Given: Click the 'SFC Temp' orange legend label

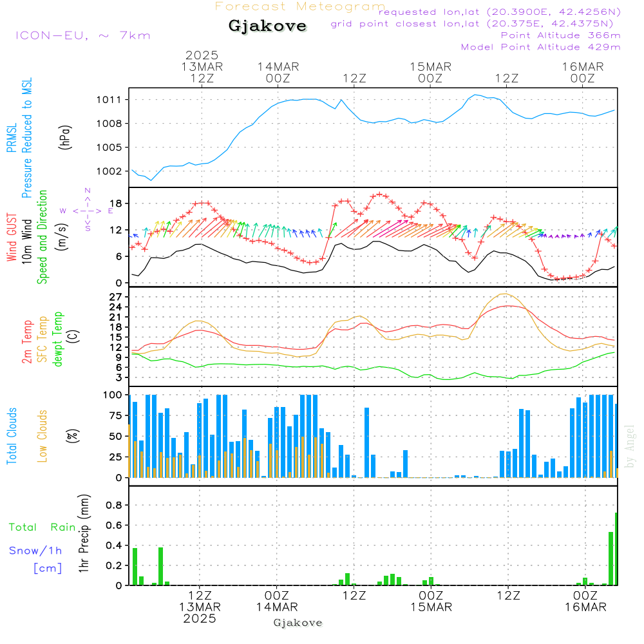Looking at the screenshot, I should 43,339.
